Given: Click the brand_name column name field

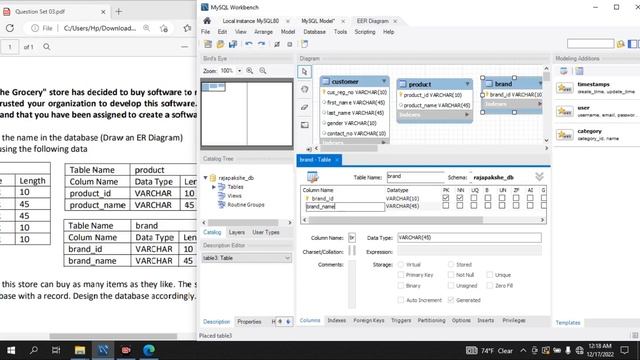Looking at the screenshot, I should pyautogui.click(x=345, y=207).
